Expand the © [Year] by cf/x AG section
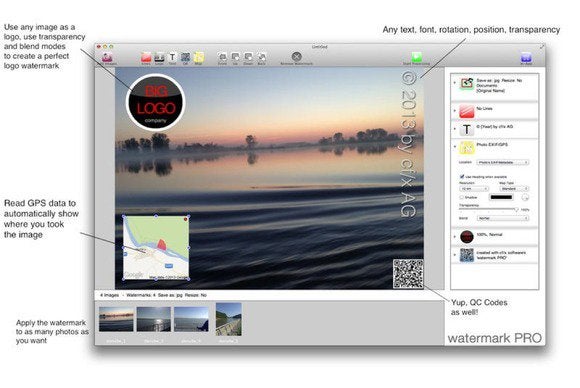 [x=455, y=129]
